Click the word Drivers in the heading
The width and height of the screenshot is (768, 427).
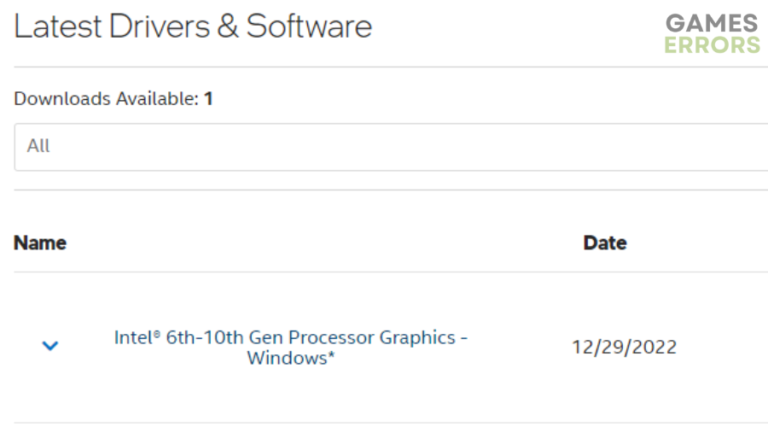pos(159,26)
